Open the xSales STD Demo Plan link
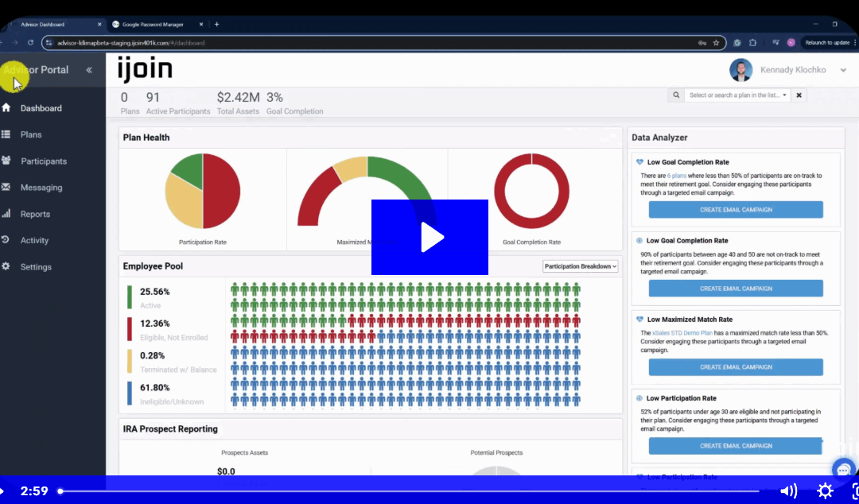Image resolution: width=859 pixels, height=504 pixels. (682, 333)
